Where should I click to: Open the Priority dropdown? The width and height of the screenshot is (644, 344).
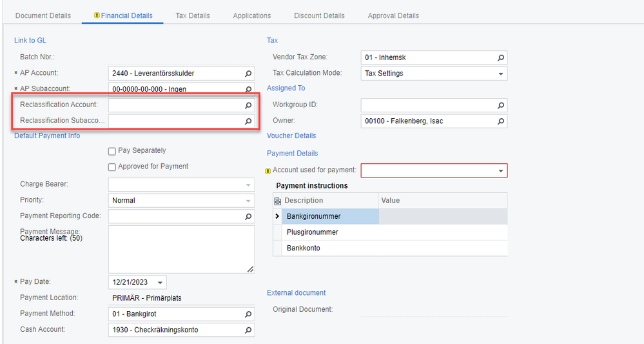coord(248,201)
